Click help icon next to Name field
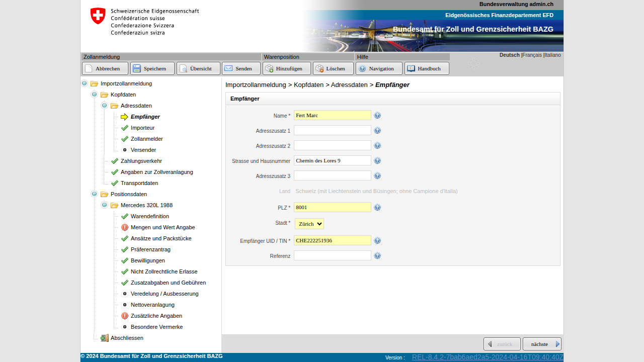The width and height of the screenshot is (644, 362). (x=377, y=116)
